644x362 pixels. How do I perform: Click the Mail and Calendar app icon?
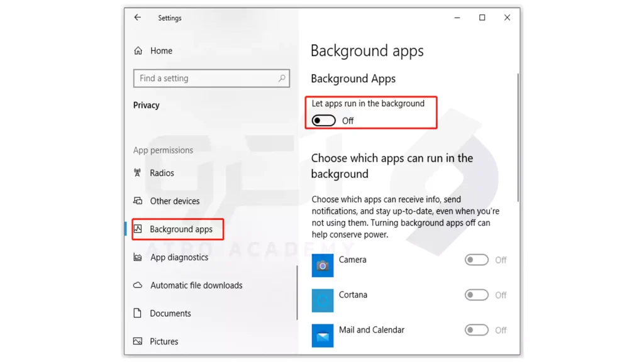pos(323,336)
